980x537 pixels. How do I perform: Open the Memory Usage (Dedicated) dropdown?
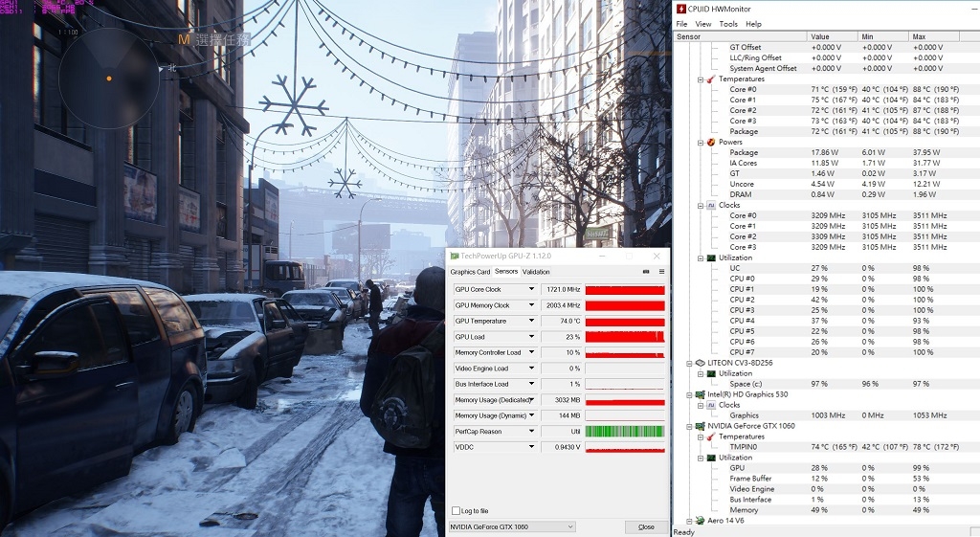(x=531, y=400)
